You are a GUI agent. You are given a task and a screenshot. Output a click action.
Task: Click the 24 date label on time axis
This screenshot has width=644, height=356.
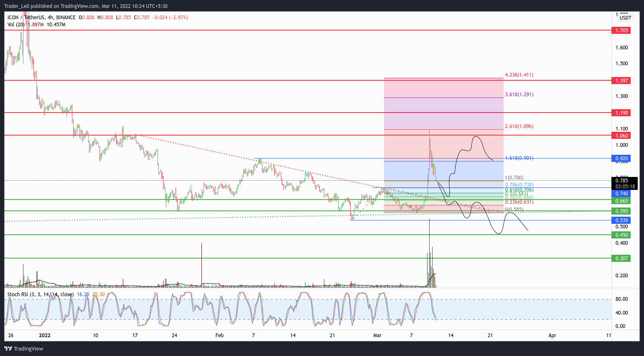(174, 336)
